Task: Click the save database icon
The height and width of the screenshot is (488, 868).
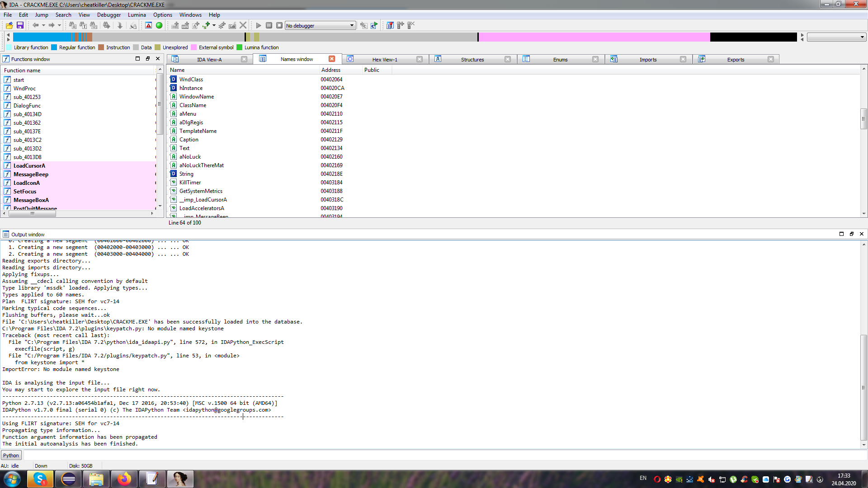Action: pyautogui.click(x=20, y=25)
